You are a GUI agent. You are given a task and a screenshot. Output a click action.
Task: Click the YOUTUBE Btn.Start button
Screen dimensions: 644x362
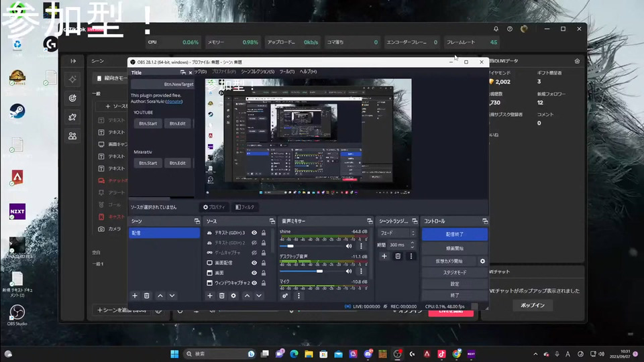[148, 123]
